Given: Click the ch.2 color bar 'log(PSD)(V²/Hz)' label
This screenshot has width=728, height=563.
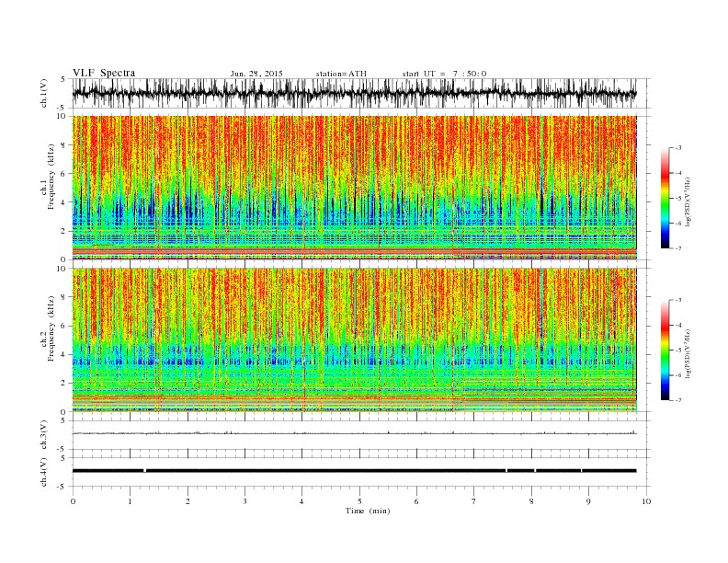Looking at the screenshot, I should (x=689, y=352).
